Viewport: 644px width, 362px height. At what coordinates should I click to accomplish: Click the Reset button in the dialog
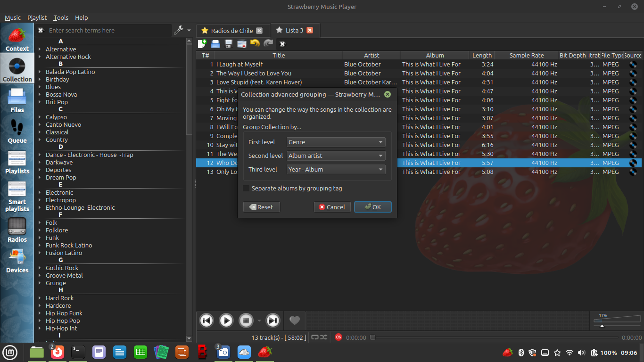click(x=262, y=207)
